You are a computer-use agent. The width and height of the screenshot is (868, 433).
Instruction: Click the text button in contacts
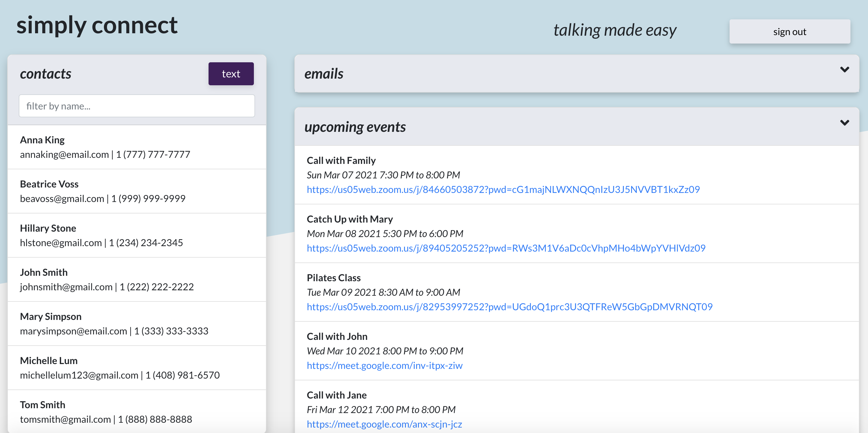pos(231,74)
